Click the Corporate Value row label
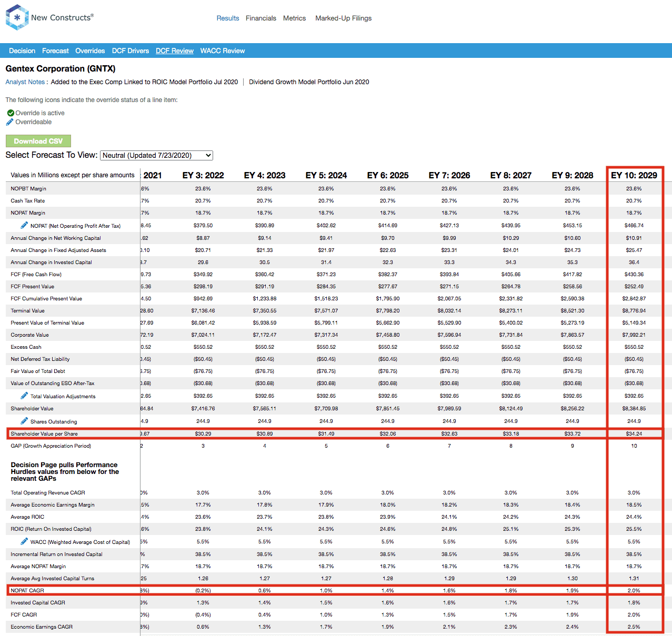This screenshot has width=672, height=636. coord(29,335)
